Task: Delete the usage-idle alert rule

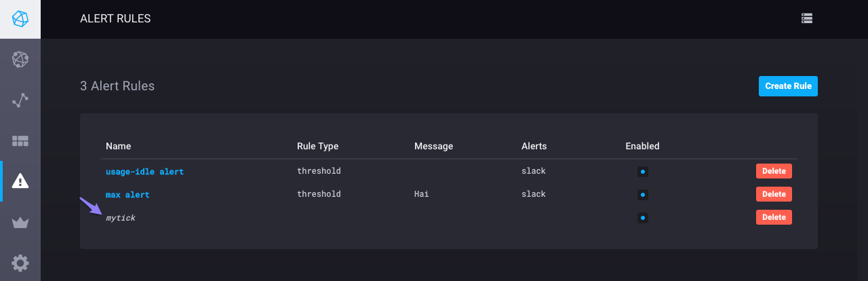Action: 774,171
